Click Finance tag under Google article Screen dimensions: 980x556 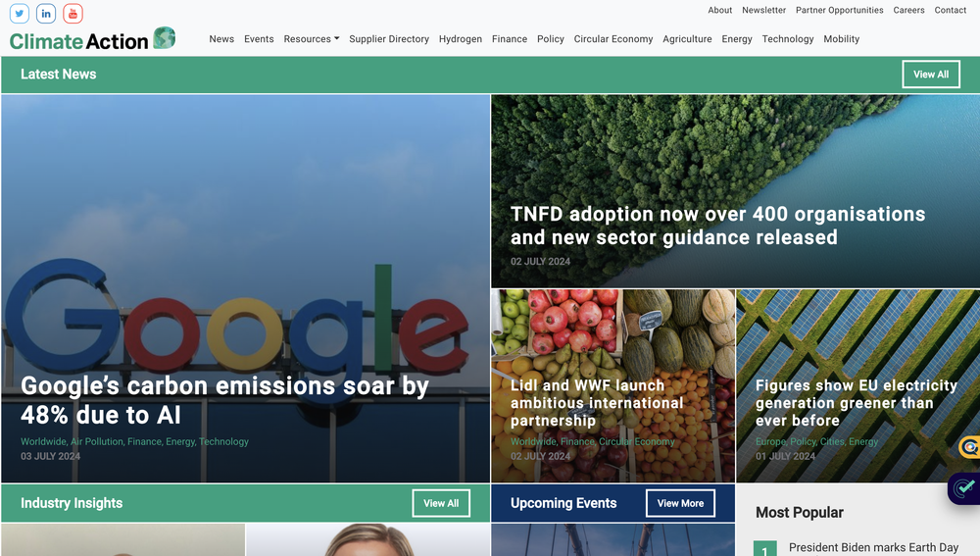pyautogui.click(x=144, y=441)
